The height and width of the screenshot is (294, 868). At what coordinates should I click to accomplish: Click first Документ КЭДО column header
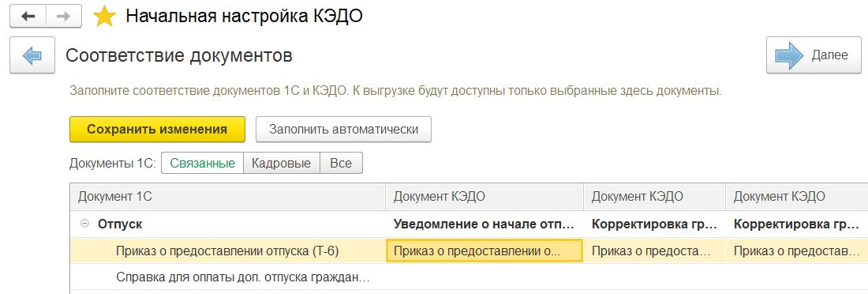coord(485,196)
